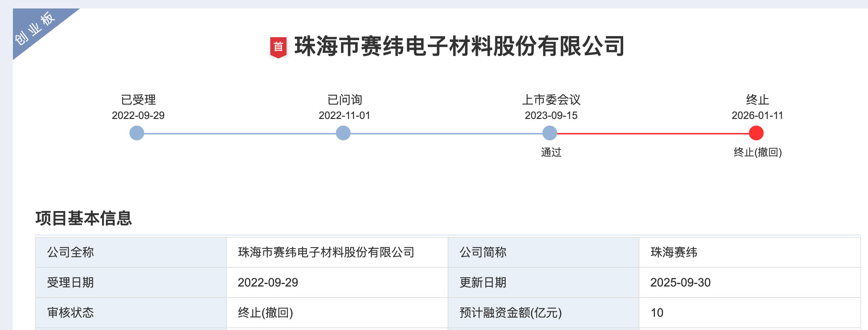Click the 2022-09-29 date under 已受理

pos(138,115)
